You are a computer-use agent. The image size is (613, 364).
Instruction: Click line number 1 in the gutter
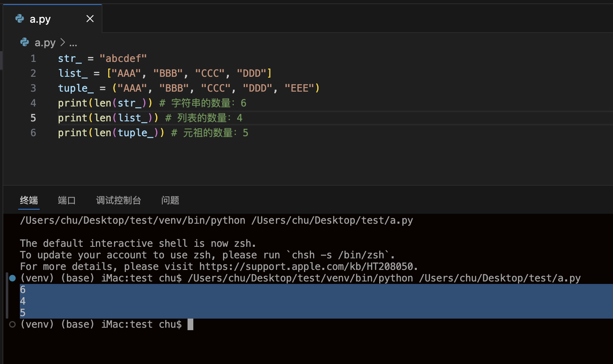coord(33,59)
